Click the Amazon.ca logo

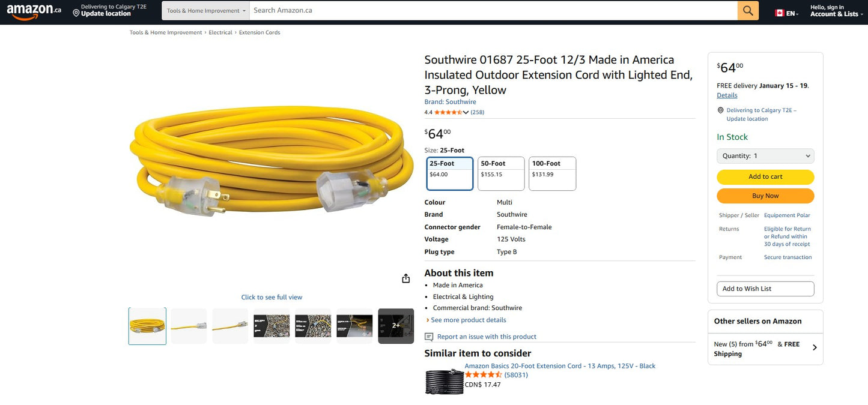(x=33, y=10)
